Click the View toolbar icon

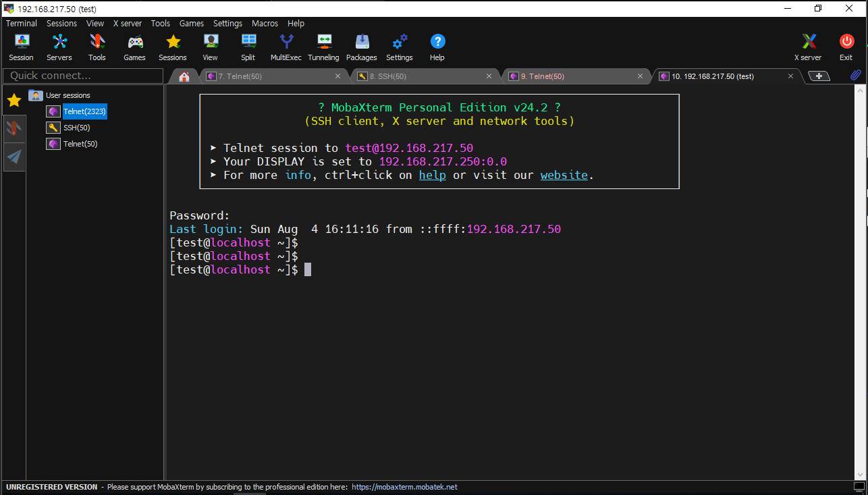(211, 48)
